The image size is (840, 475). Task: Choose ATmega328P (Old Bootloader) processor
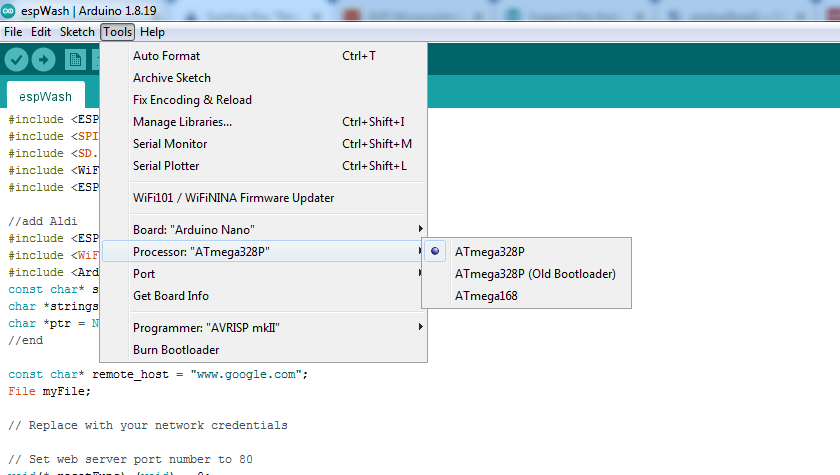pos(534,274)
